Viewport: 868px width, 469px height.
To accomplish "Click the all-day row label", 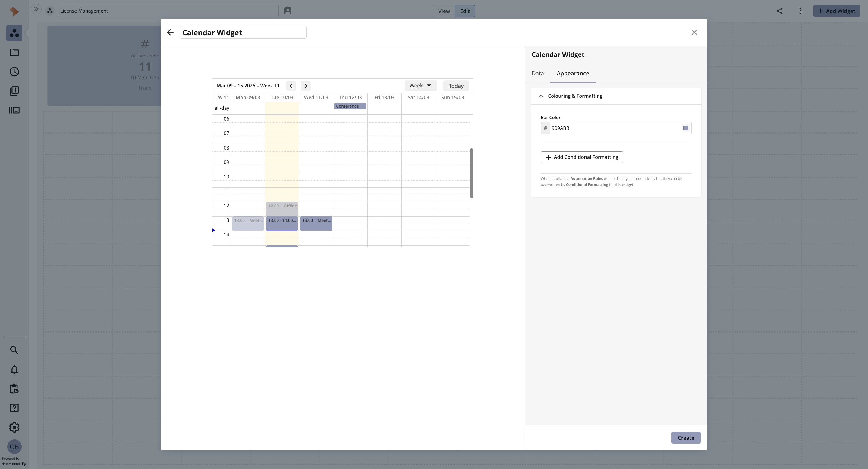I will click(x=222, y=108).
